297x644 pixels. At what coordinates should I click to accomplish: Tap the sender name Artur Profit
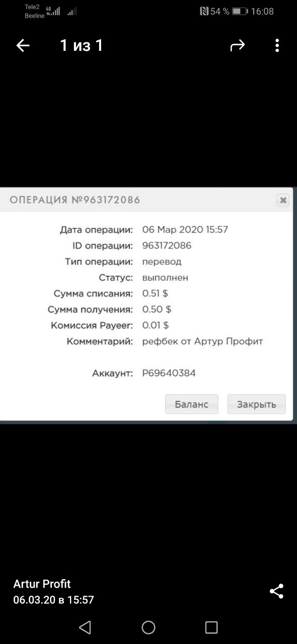point(42,584)
